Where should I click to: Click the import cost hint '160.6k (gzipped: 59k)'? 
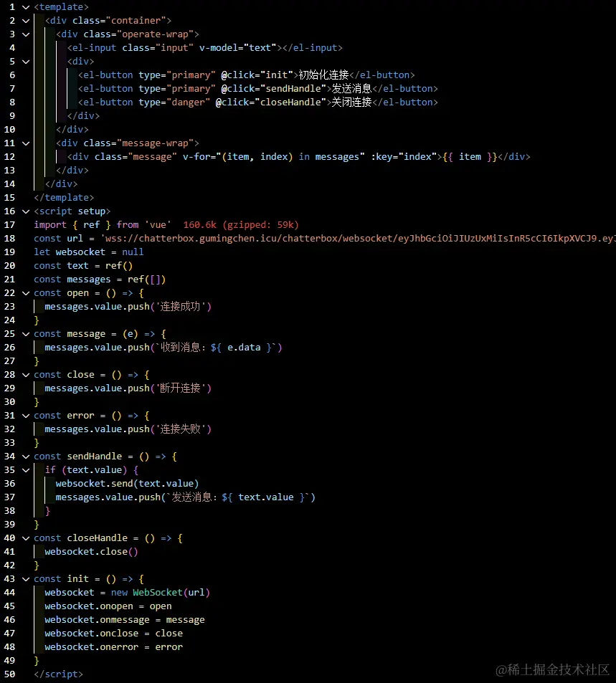pos(241,225)
